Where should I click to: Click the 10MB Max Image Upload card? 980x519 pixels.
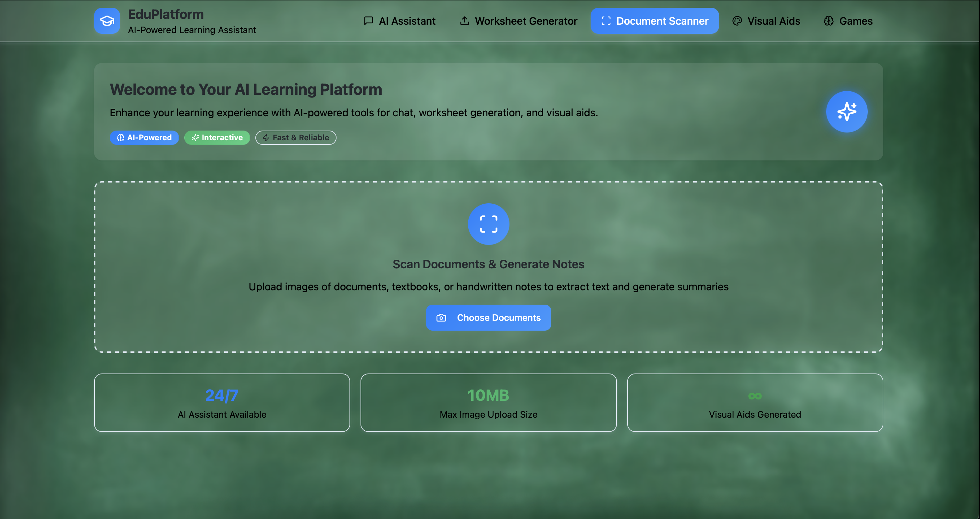[x=488, y=402]
